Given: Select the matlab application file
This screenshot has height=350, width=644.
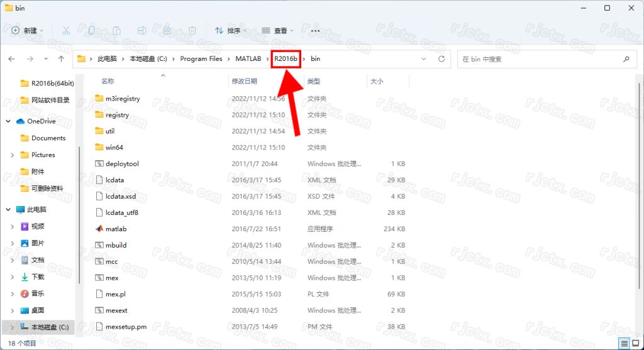Looking at the screenshot, I should pos(116,229).
